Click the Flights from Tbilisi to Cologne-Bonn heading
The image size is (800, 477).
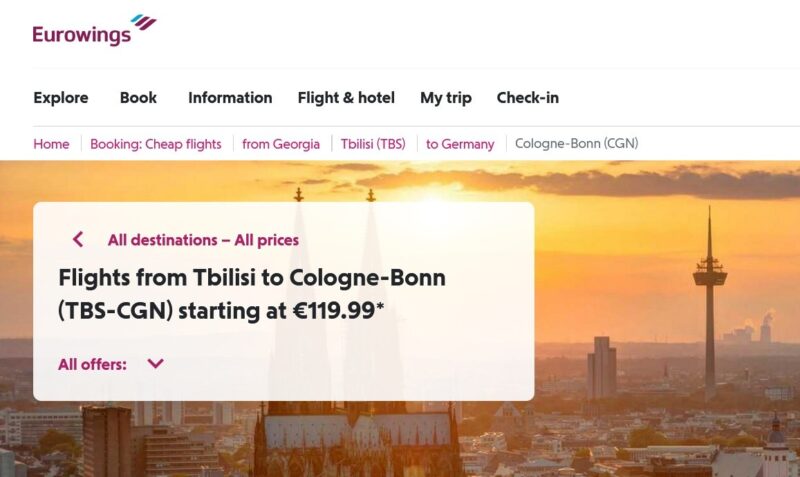(252, 294)
